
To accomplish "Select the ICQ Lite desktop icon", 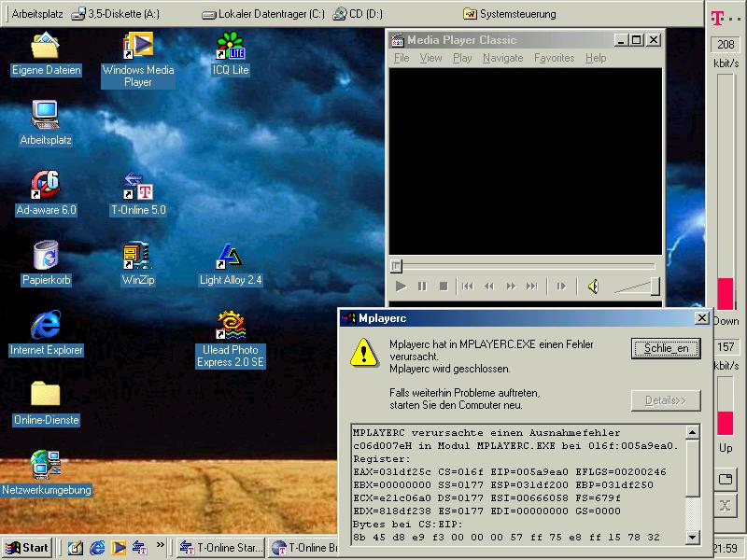I will click(x=231, y=53).
